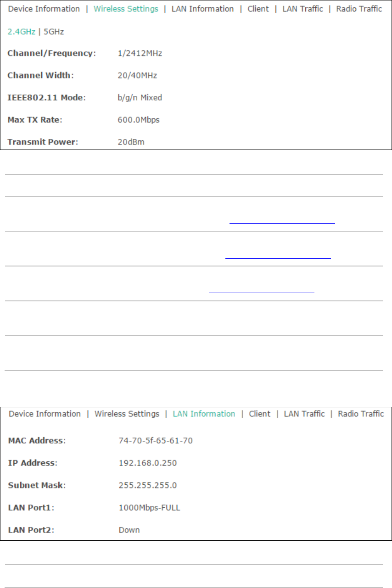Screen dimensions: 392x588
Task: Click the IEEE802.11 Mode label
Action: coord(46,98)
